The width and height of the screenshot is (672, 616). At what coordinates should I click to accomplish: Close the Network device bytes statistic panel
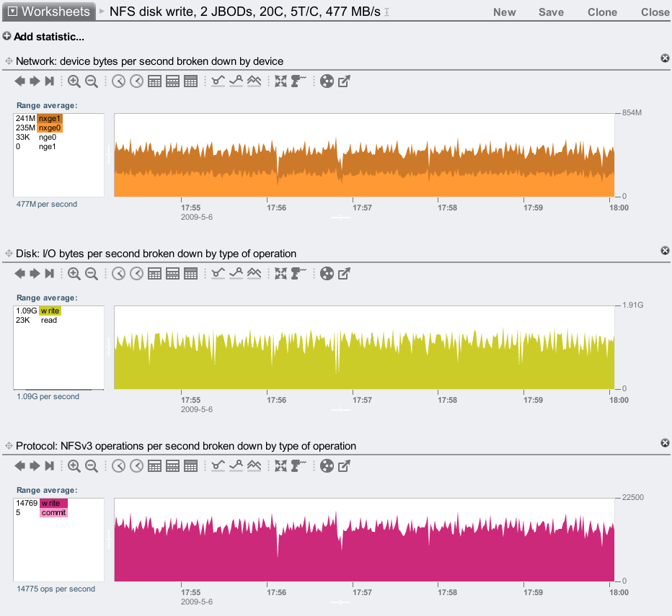coord(665,58)
